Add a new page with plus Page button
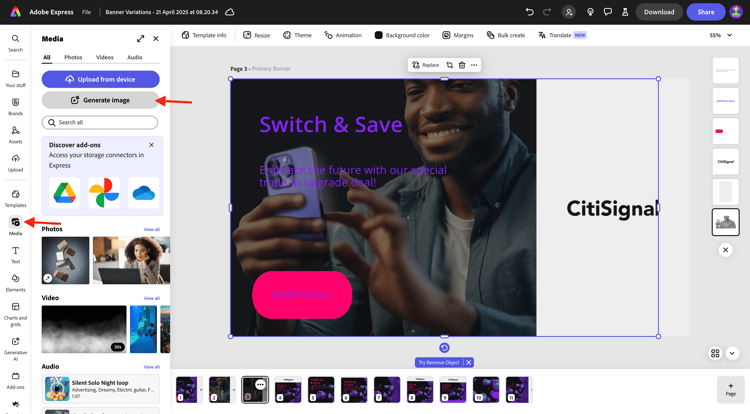This screenshot has width=750, height=414. tap(730, 390)
